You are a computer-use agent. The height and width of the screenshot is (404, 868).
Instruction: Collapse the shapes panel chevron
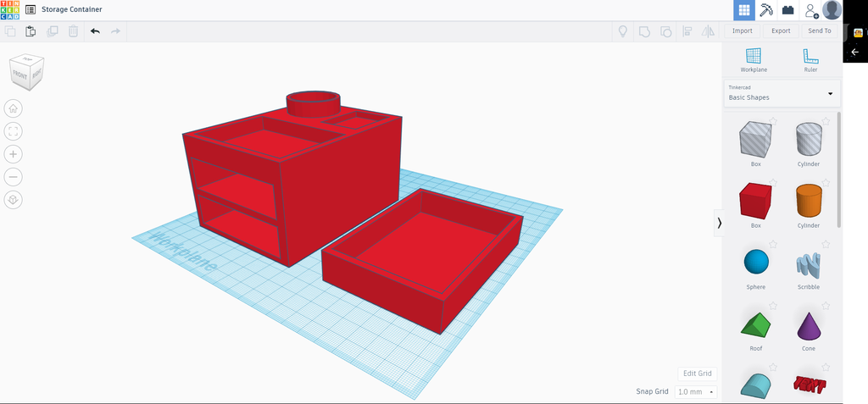(x=719, y=223)
